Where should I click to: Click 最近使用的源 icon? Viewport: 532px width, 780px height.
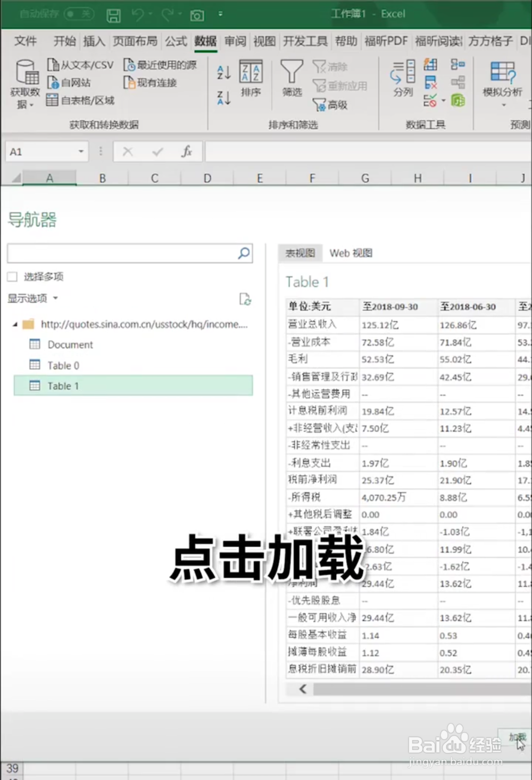160,65
